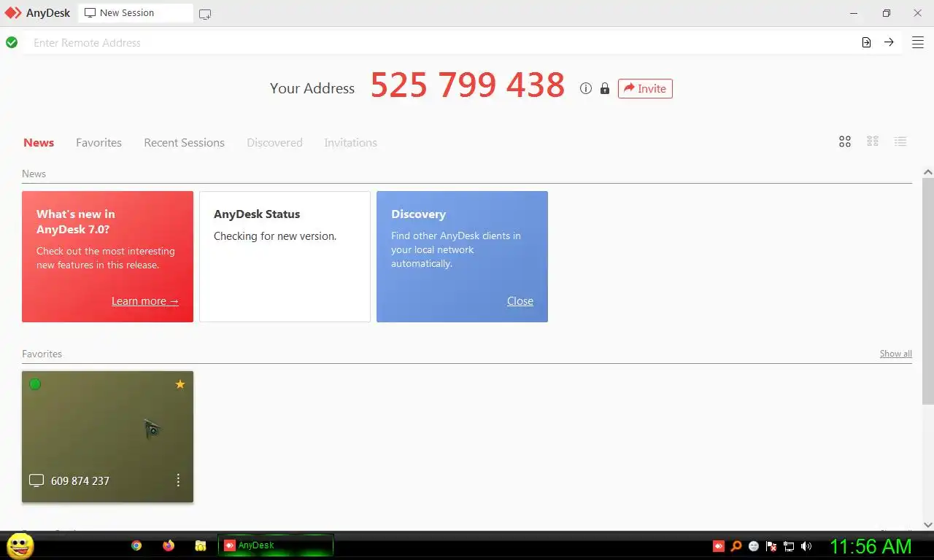Click the AnyDesk Status news card
Screen dimensions: 934x560
(285, 257)
